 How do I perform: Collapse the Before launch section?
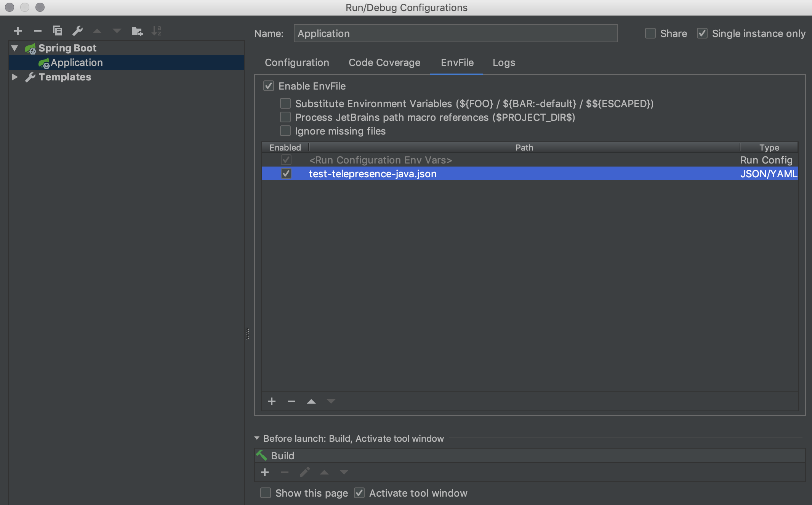tap(257, 438)
